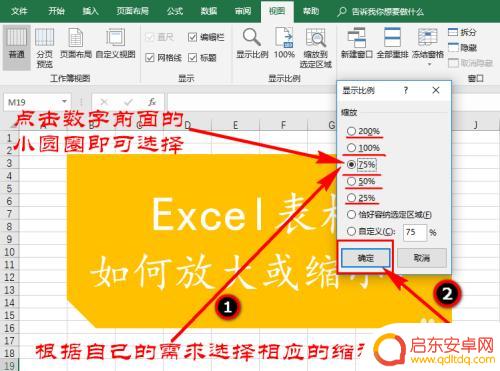
Task: Click the 确定 button in dialog
Action: pyautogui.click(x=366, y=258)
